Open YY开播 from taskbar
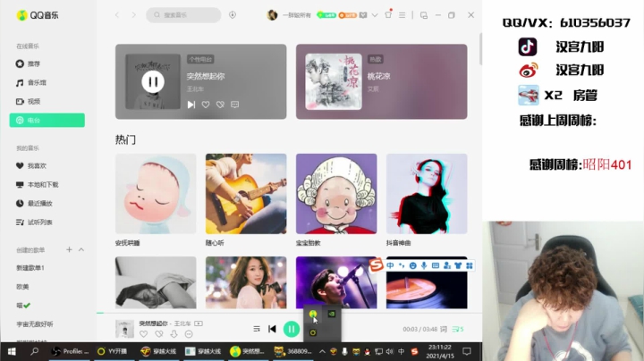Image resolution: width=644 pixels, height=361 pixels. coord(112,351)
